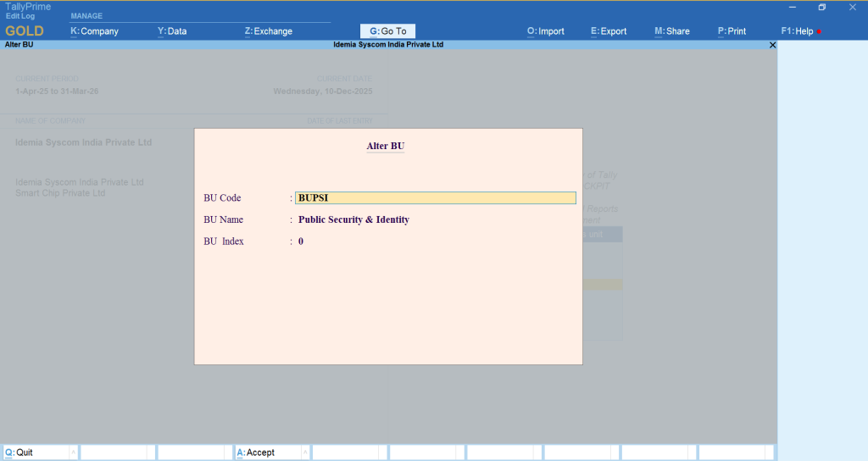This screenshot has height=461, width=868.
Task: Click the BU Code field containing BUPSI
Action: coord(436,198)
